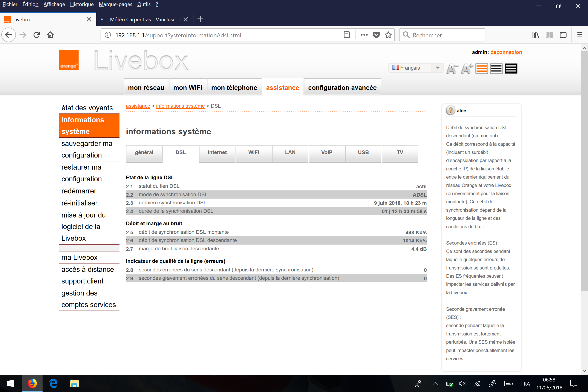This screenshot has width=588, height=392.
Task: Open the configuration avancée tab
Action: coord(342,87)
